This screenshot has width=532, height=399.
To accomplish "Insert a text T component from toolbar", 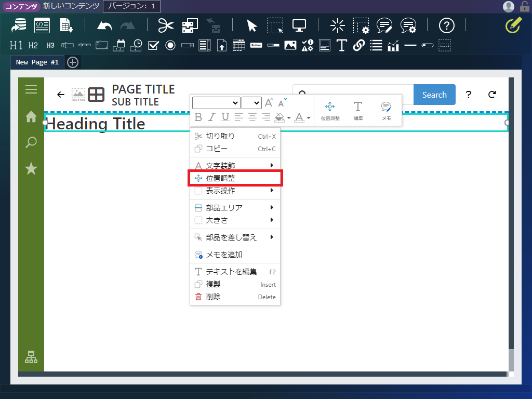I will [341, 45].
